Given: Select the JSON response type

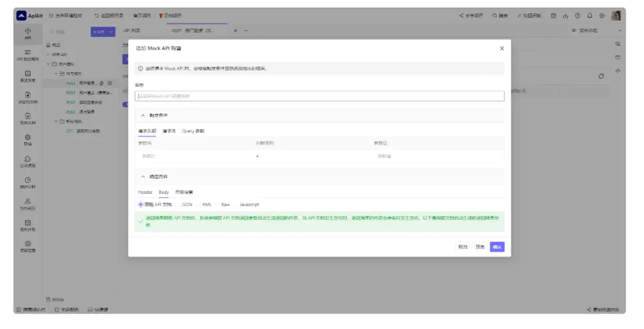Looking at the screenshot, I should coord(187,204).
